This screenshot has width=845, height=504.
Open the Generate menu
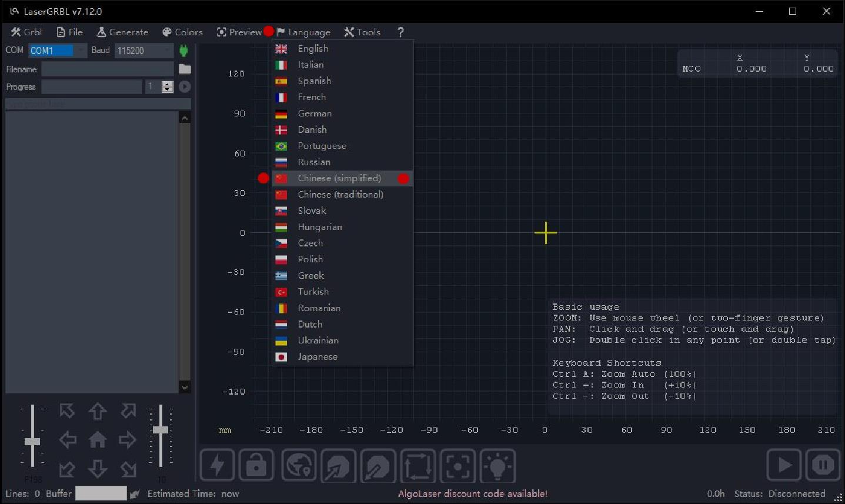[122, 32]
